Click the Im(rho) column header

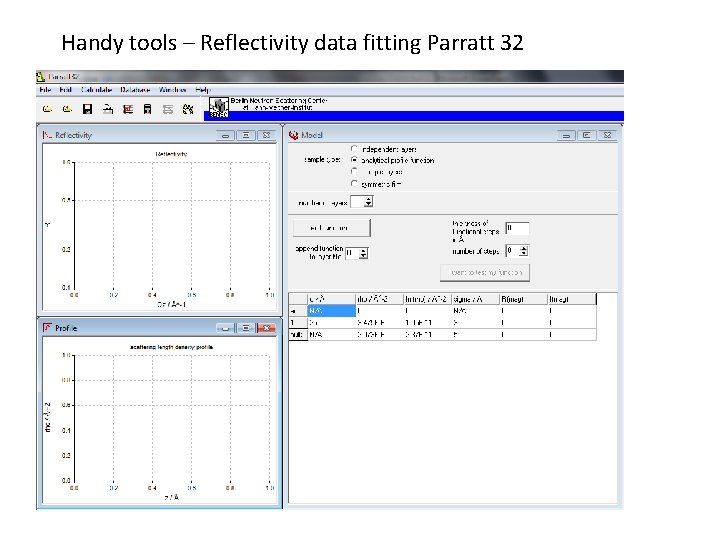tap(427, 299)
